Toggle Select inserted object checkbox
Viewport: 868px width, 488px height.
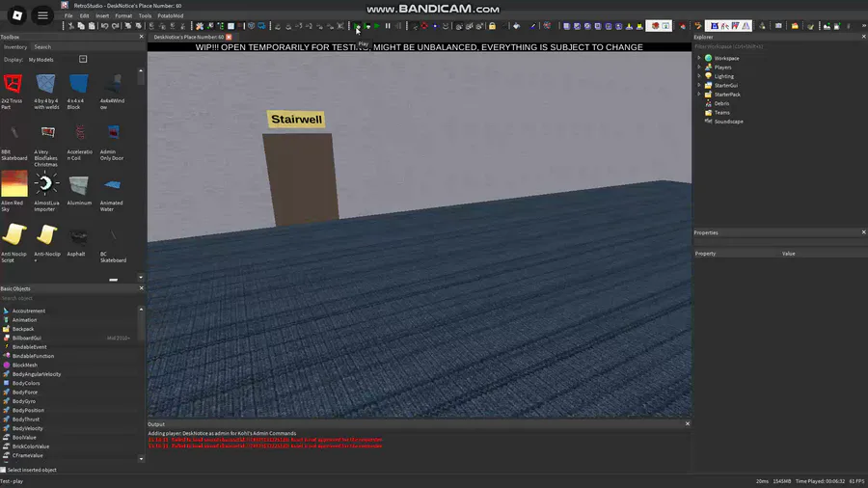pyautogui.click(x=3, y=470)
